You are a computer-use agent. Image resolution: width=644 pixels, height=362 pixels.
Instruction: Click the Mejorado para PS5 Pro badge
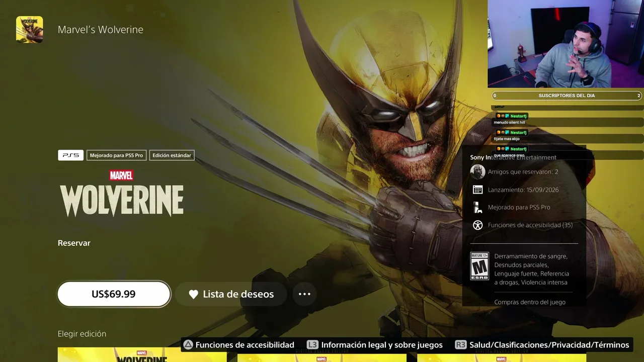[116, 155]
